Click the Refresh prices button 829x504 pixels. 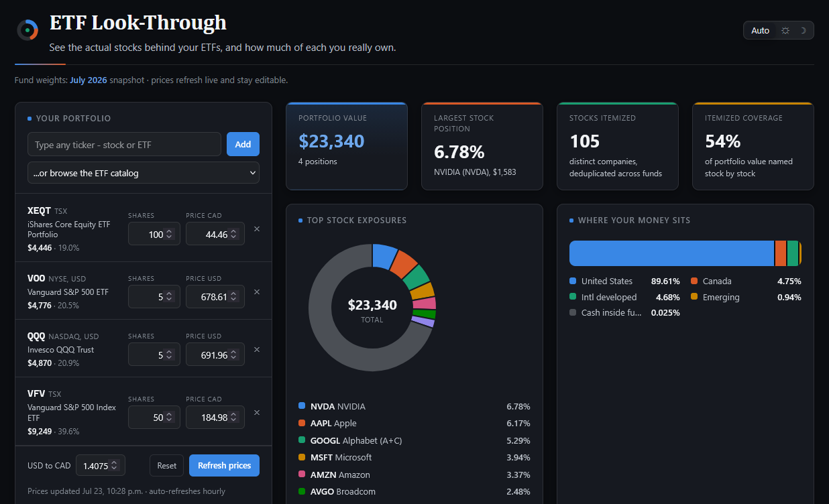click(x=224, y=465)
